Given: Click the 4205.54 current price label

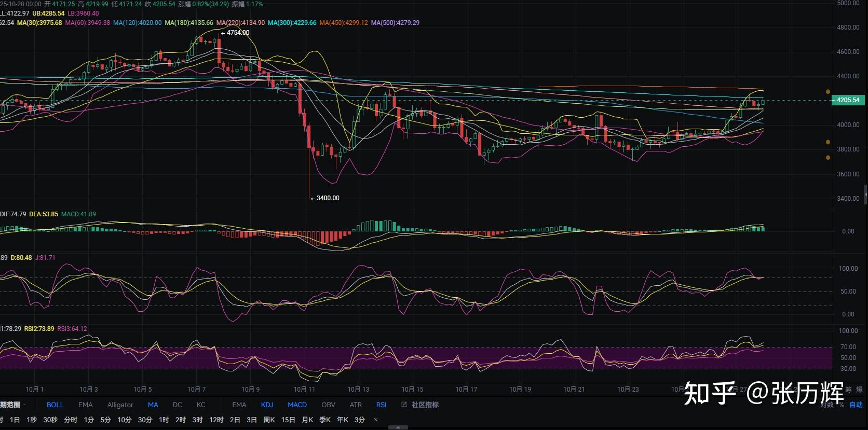Looking at the screenshot, I should [x=848, y=100].
